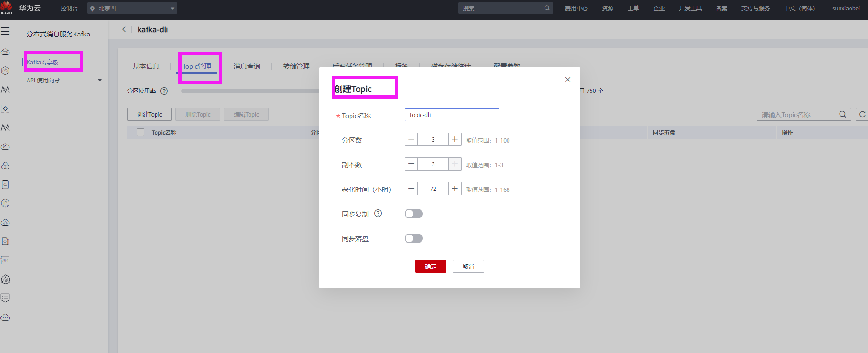Open the 中文 (简体) language menu
Viewport: 868px width, 353px height.
799,8
